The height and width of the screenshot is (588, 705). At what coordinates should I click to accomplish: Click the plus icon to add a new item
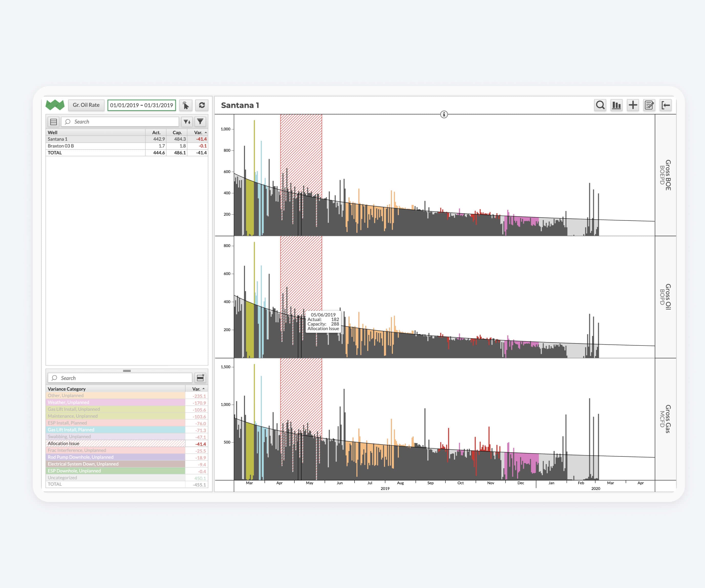633,105
